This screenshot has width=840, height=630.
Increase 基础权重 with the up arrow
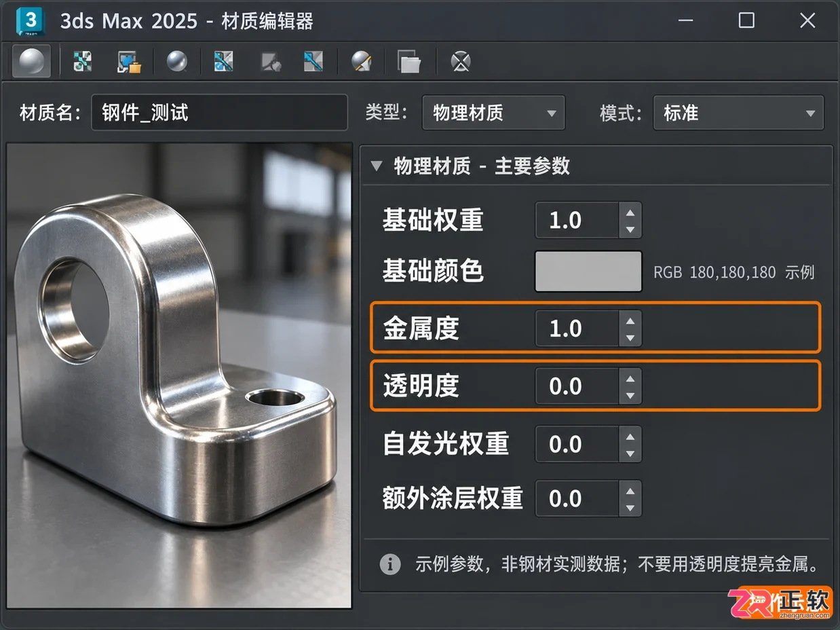(x=630, y=212)
